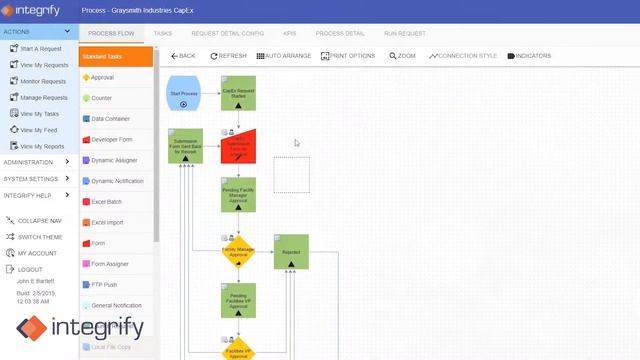This screenshot has height=360, width=640.
Task: Collapse the Actions section chevron
Action: click(67, 31)
